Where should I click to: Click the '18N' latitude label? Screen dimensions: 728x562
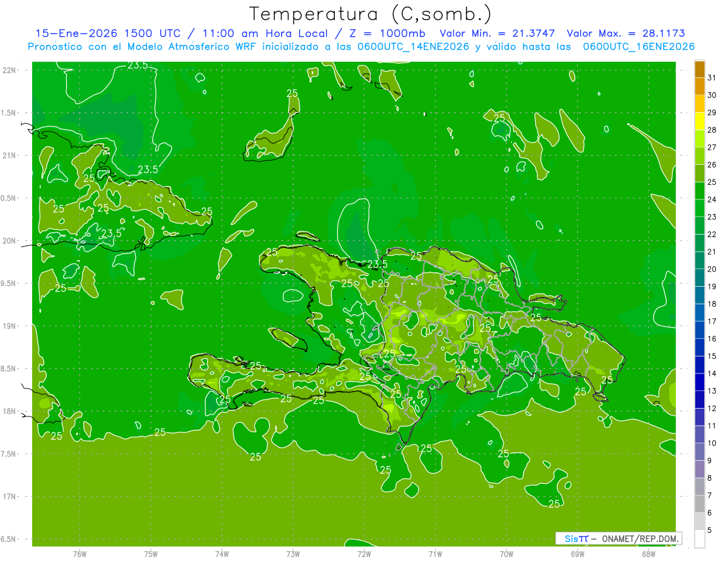(10, 412)
